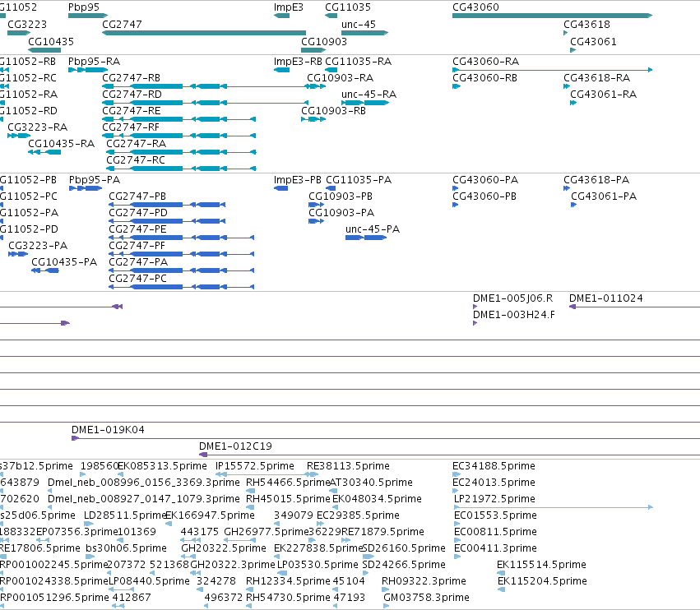Viewport: 700px width, 610px height.
Task: Open protein CG2747-PC
Action: (138, 279)
